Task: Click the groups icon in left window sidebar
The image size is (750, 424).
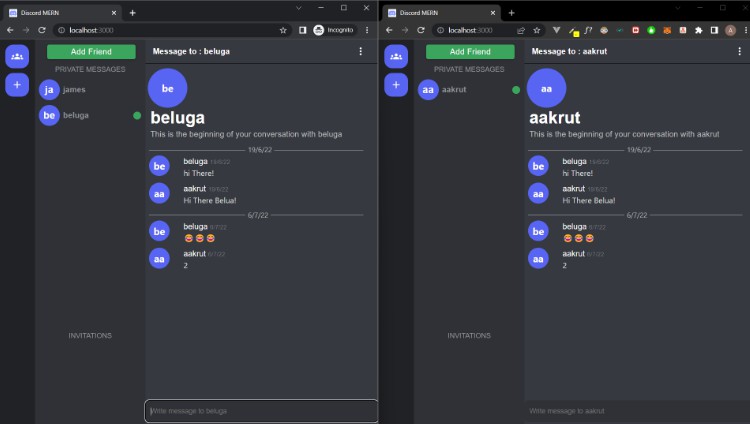Action: coord(17,57)
